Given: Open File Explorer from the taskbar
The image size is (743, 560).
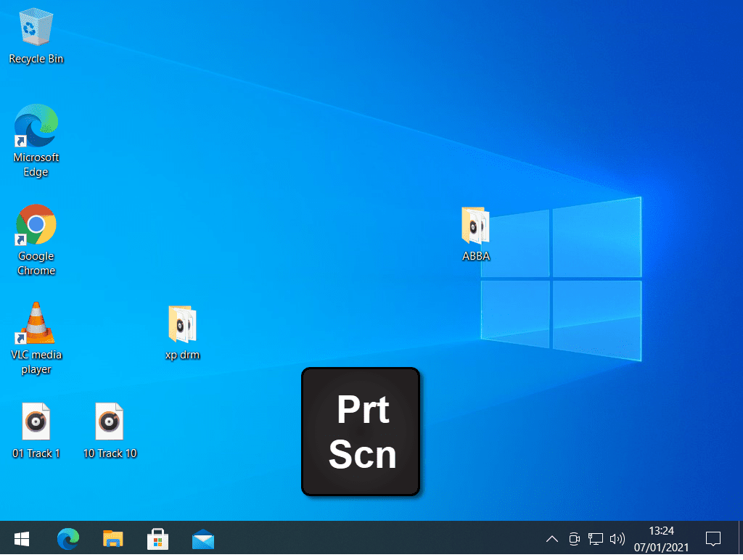Looking at the screenshot, I should coord(113,539).
